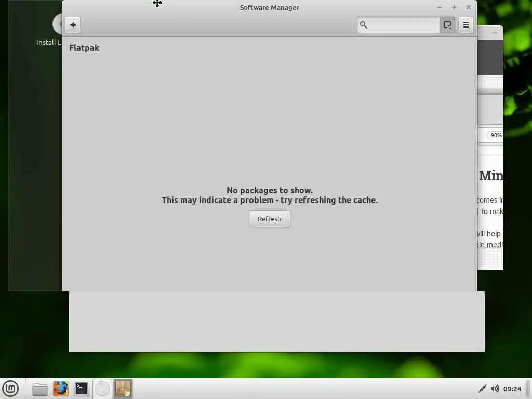Launch Firefox from the panel

pos(61,389)
